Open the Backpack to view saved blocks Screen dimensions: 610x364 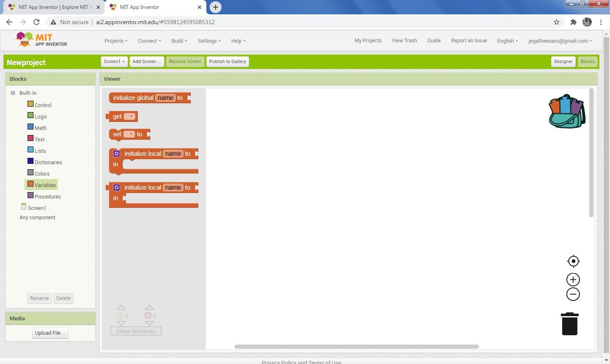pos(566,111)
